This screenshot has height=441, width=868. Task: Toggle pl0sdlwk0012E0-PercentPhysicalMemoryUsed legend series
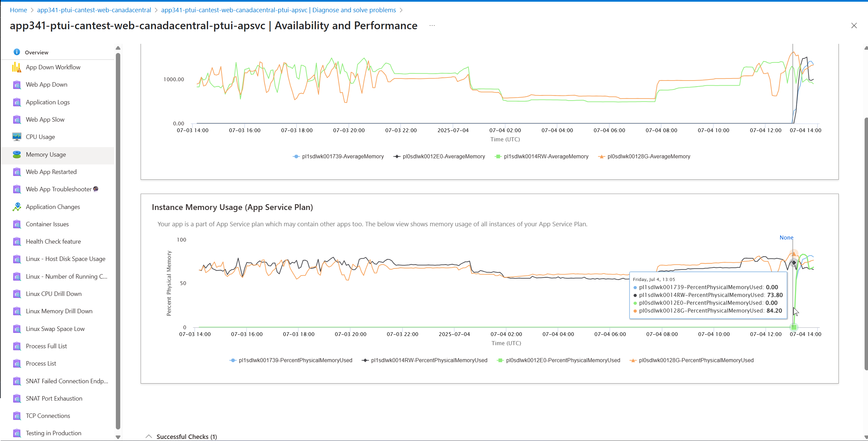coord(558,360)
